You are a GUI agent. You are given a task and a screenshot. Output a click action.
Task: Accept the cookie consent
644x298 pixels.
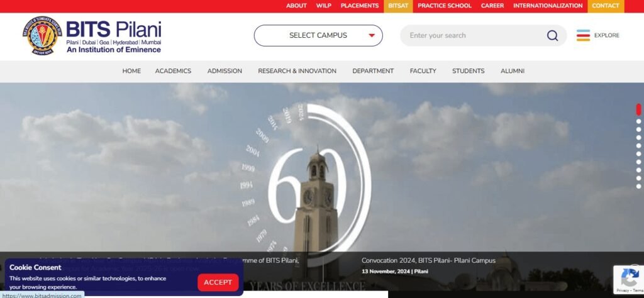pos(218,282)
